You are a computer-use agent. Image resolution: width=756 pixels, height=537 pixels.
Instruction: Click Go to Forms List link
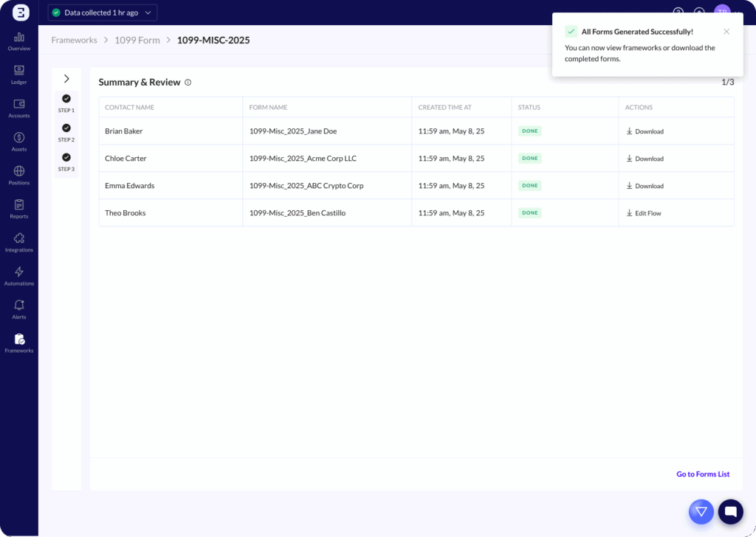703,474
